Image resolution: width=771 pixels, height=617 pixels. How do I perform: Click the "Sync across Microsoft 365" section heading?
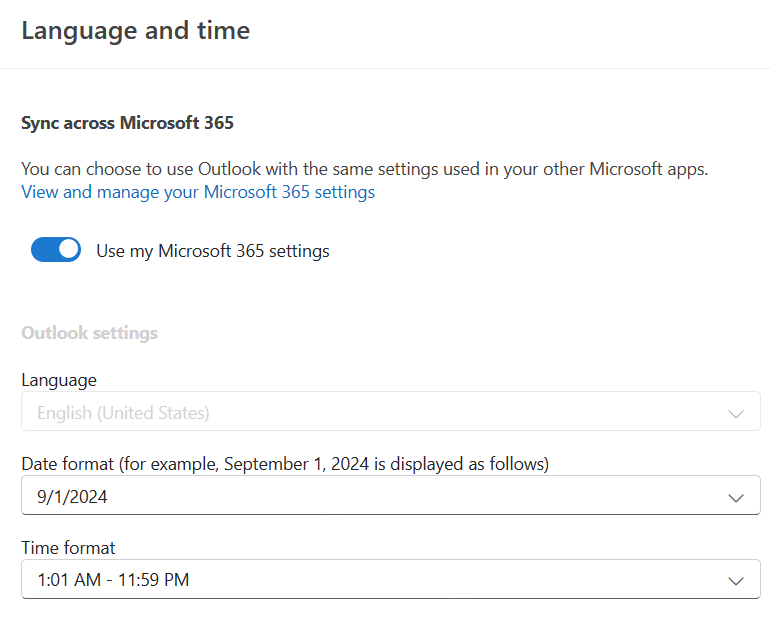click(x=127, y=124)
